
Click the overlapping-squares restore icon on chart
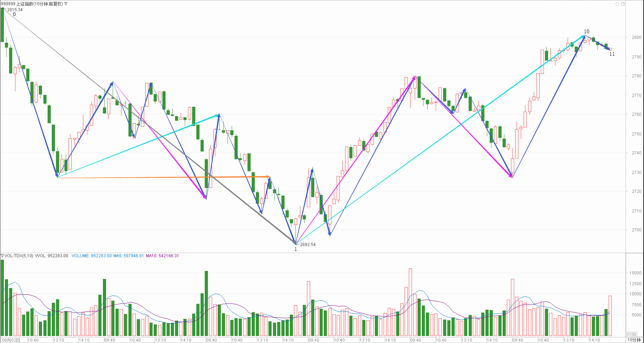tap(623, 4)
